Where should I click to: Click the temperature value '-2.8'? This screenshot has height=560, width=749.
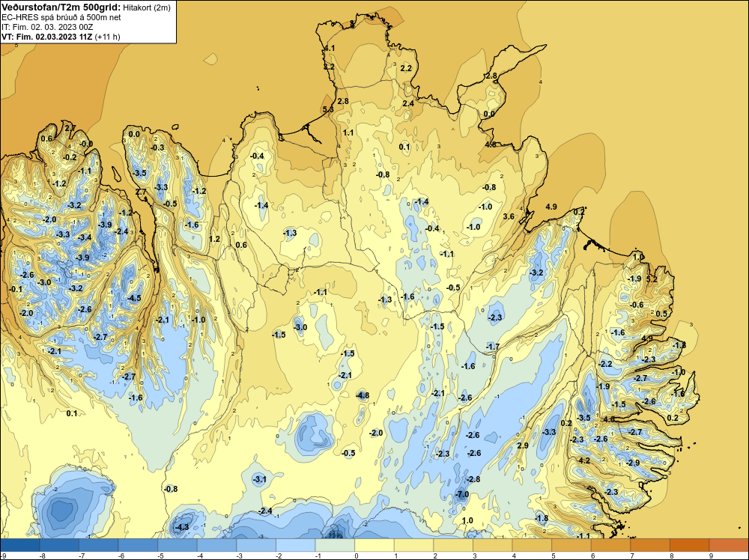tap(473, 479)
